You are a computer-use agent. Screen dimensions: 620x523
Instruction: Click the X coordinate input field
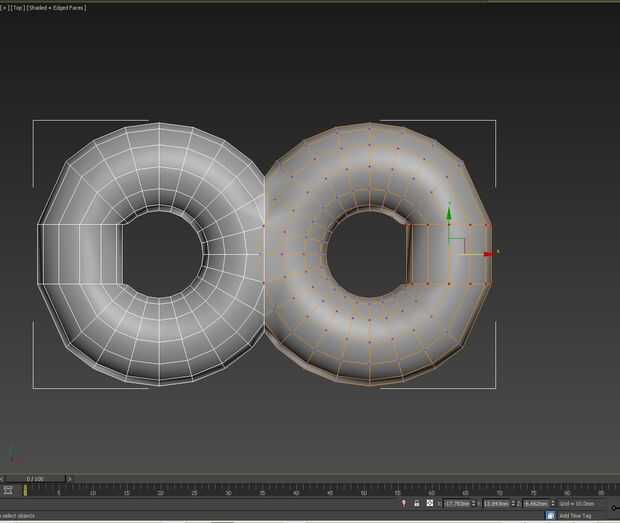[457, 504]
